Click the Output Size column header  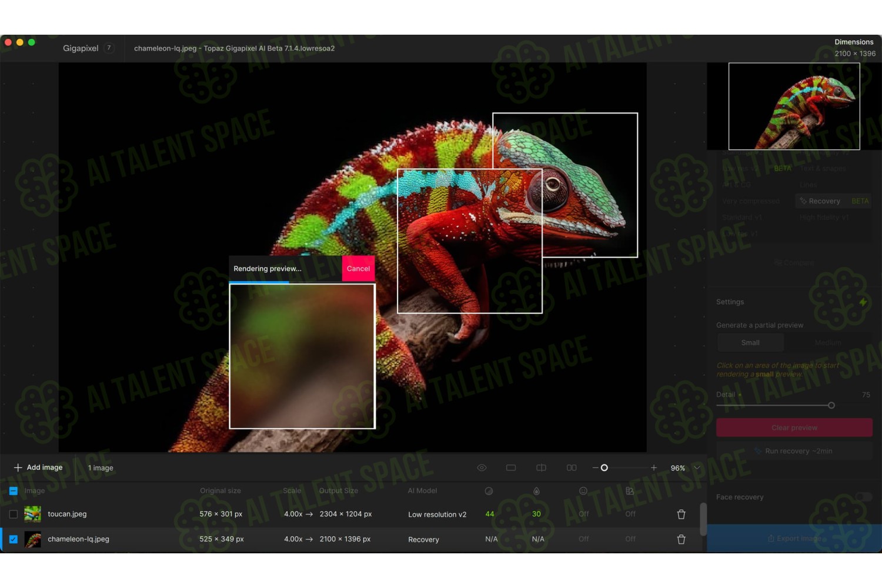pos(338,491)
